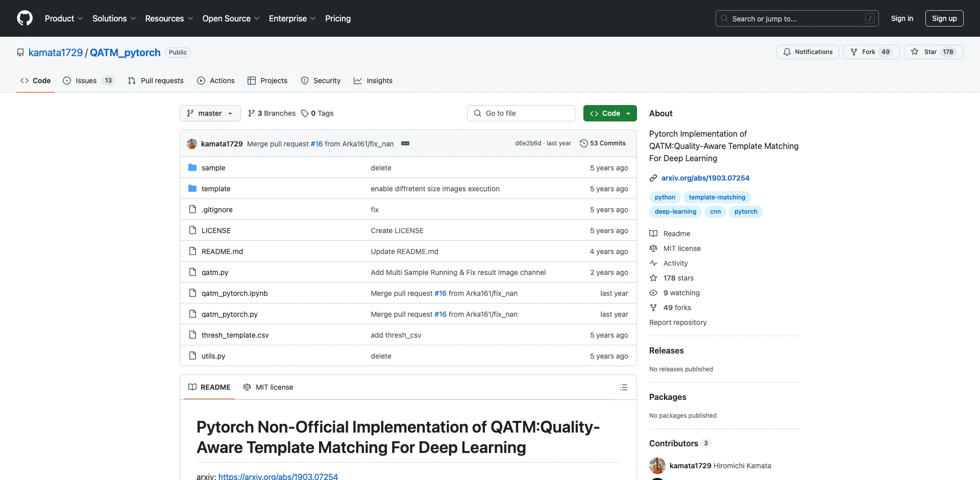The image size is (980, 480).
Task: Open the template folder
Action: (x=215, y=189)
